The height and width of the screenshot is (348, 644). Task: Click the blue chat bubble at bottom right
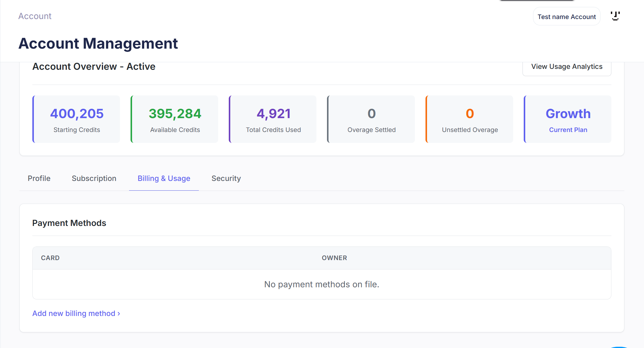(x=619, y=347)
